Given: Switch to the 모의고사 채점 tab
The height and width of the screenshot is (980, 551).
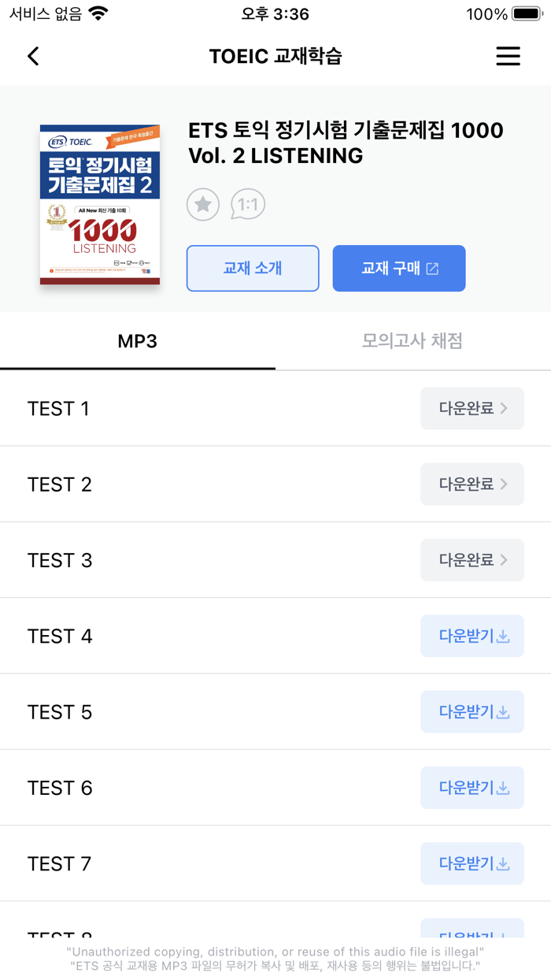Looking at the screenshot, I should click(412, 341).
